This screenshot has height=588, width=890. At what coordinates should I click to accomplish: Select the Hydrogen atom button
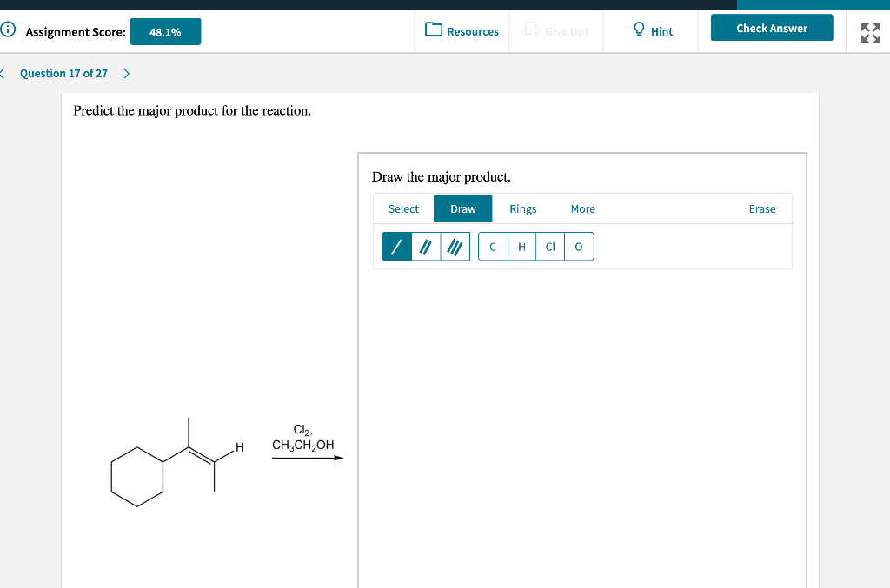[x=521, y=246]
